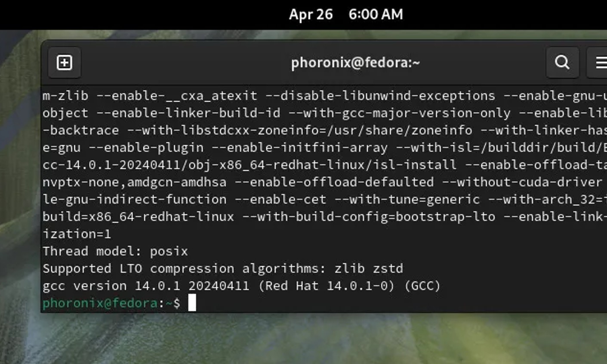The image size is (607, 364).
Task: Click the --with-build-config=bootstrap-lto text
Action: [368, 216]
